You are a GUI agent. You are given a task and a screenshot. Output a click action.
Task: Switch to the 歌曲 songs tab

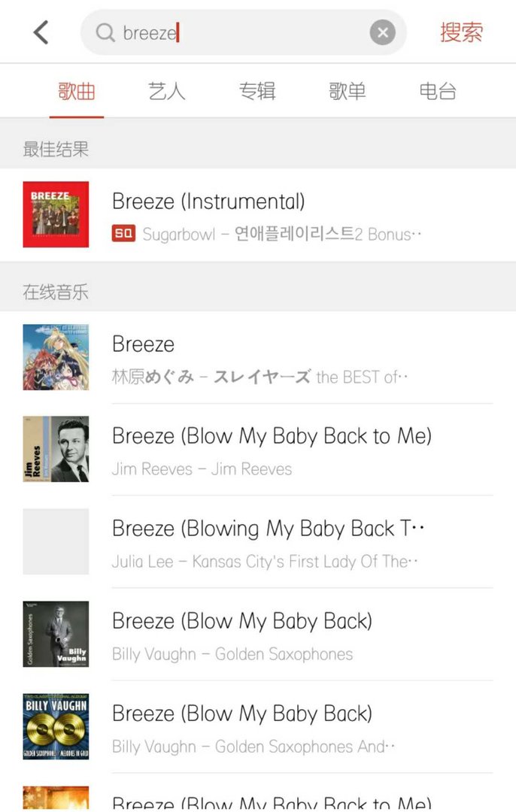tap(77, 92)
